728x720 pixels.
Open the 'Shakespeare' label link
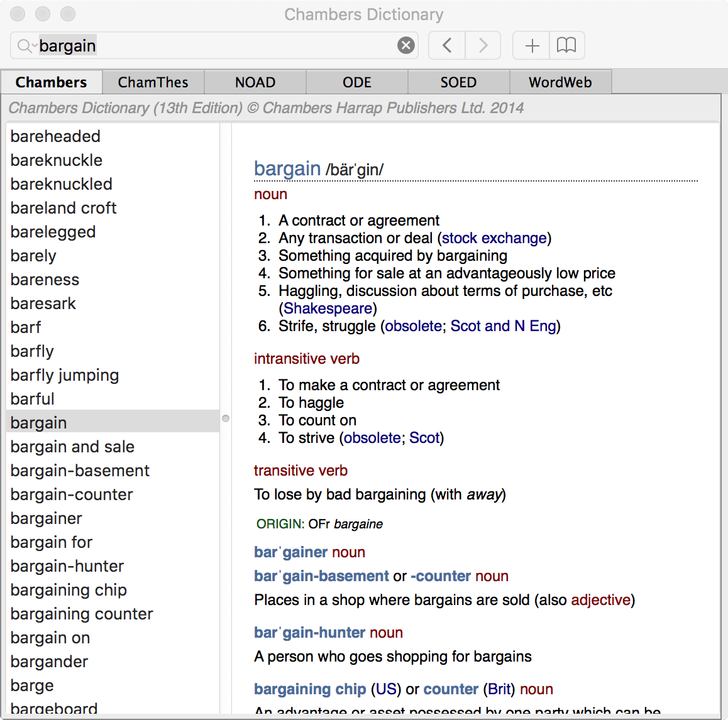click(328, 308)
